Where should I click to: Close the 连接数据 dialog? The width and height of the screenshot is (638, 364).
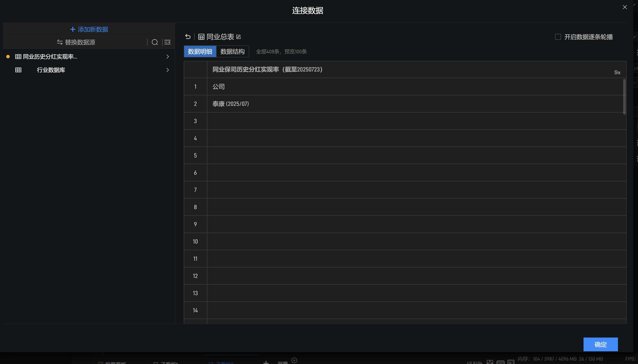point(624,7)
